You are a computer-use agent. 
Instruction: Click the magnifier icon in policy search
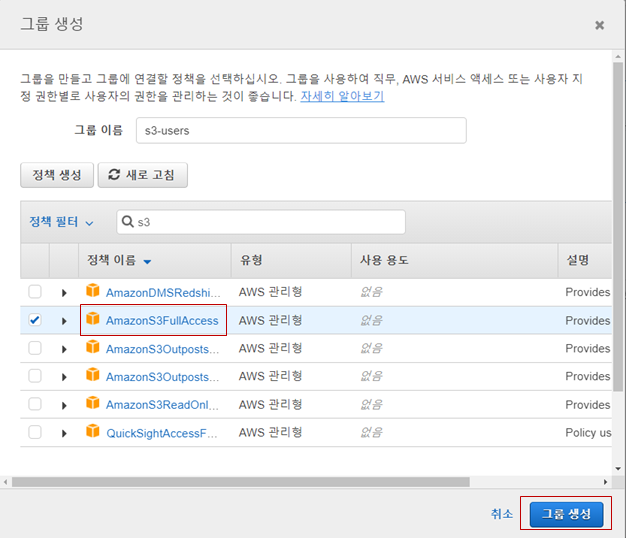point(127,221)
